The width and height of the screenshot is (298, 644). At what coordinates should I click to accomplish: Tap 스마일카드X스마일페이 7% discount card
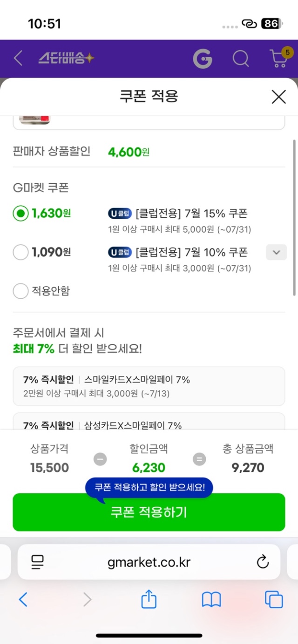click(149, 386)
